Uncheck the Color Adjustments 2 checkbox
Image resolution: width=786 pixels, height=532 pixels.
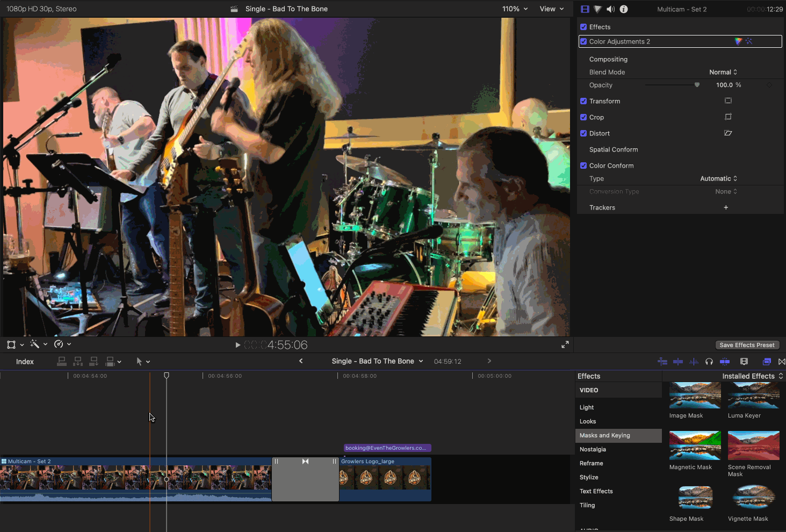click(583, 41)
